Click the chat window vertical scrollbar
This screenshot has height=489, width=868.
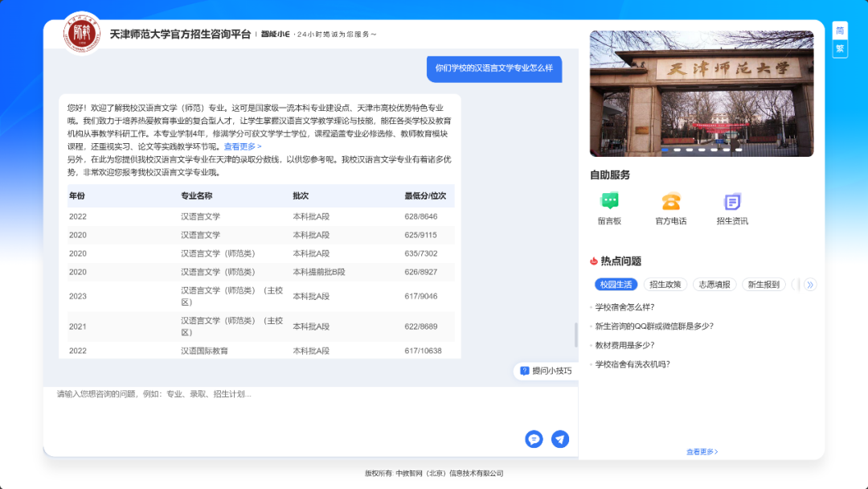[575, 334]
